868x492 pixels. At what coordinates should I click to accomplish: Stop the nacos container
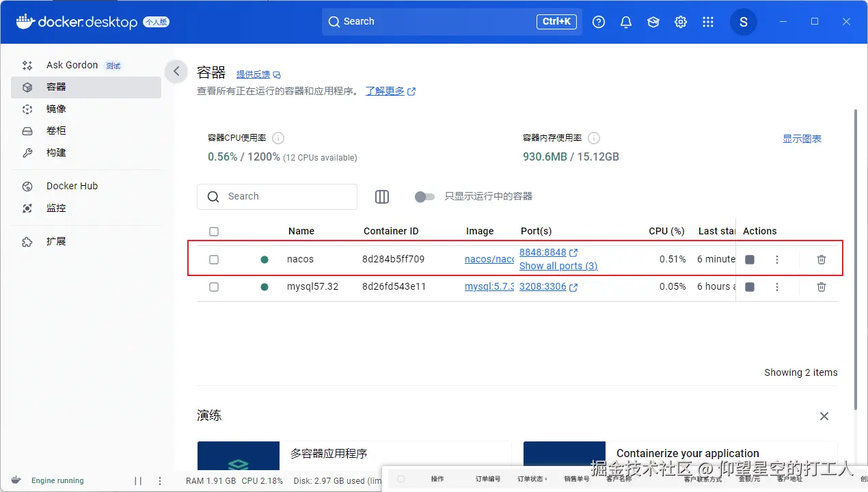750,260
